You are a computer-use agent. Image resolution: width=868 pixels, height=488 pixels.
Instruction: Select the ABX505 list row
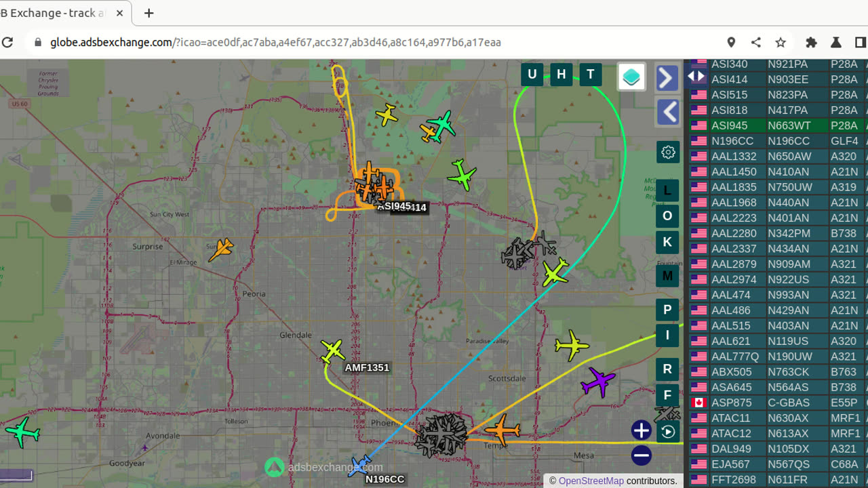pos(778,372)
